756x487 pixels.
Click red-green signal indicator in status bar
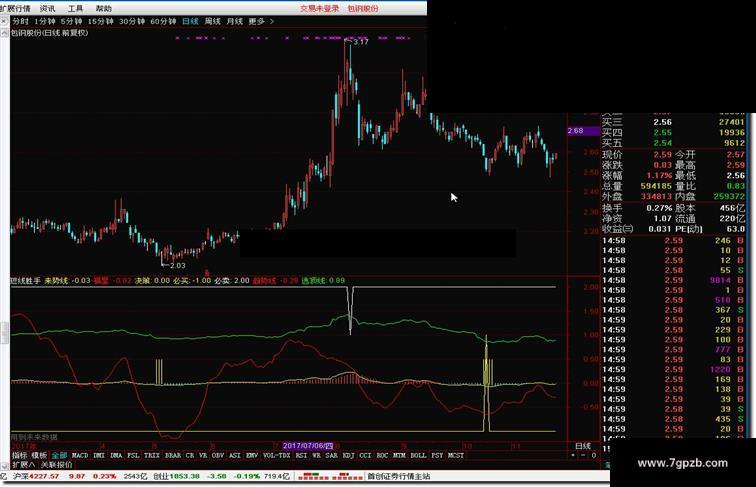click(x=330, y=476)
